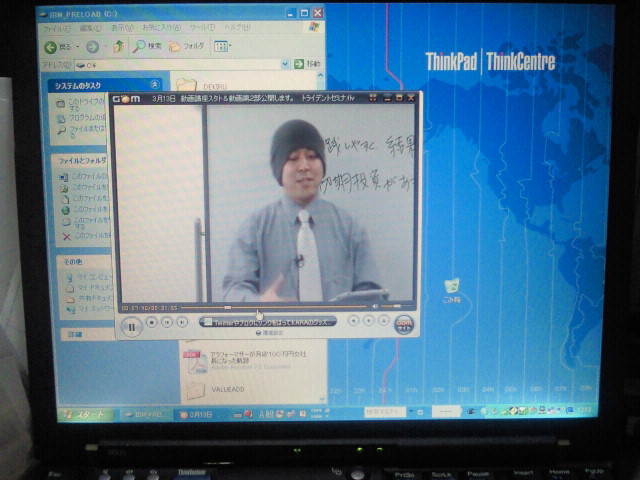Toggle GOM Player fullscreen mode icon

point(373,98)
